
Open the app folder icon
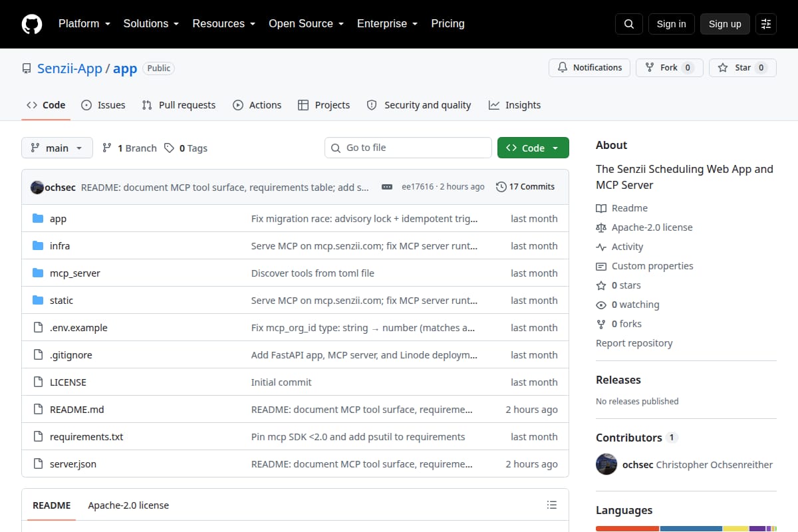(38, 219)
